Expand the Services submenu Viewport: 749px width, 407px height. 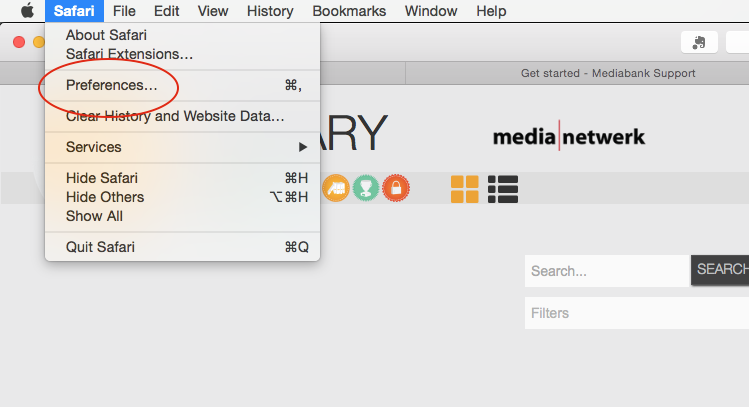click(x=182, y=147)
